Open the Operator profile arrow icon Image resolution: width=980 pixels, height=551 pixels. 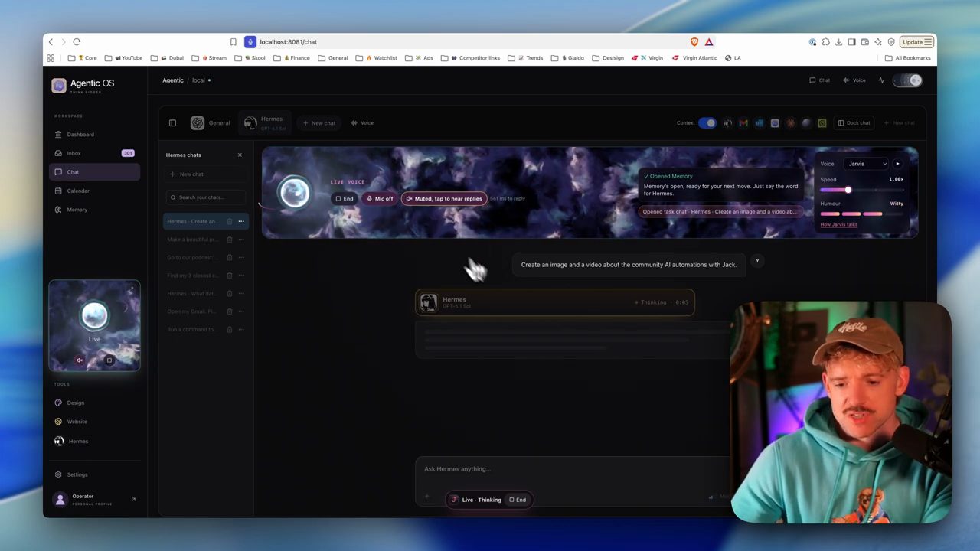pos(133,500)
